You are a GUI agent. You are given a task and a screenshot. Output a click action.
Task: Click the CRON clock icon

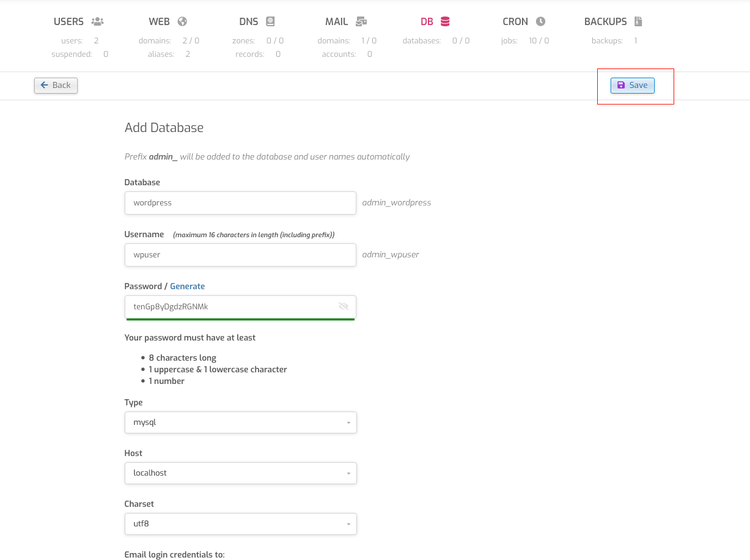[540, 21]
